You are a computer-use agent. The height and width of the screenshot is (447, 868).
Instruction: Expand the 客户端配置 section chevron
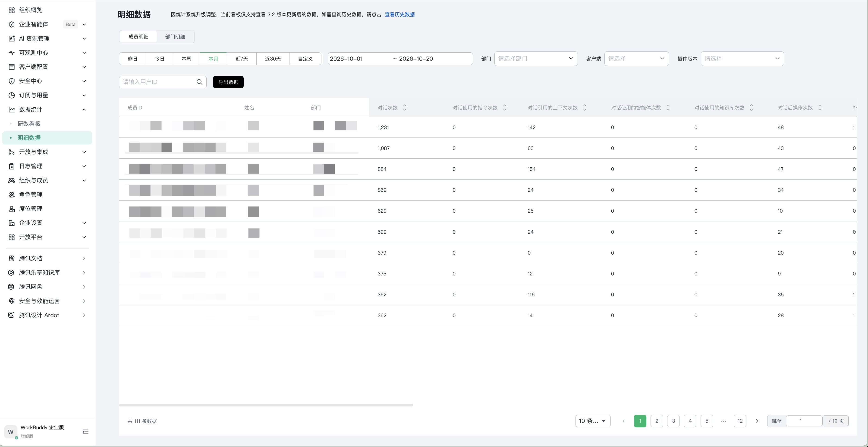[84, 67]
